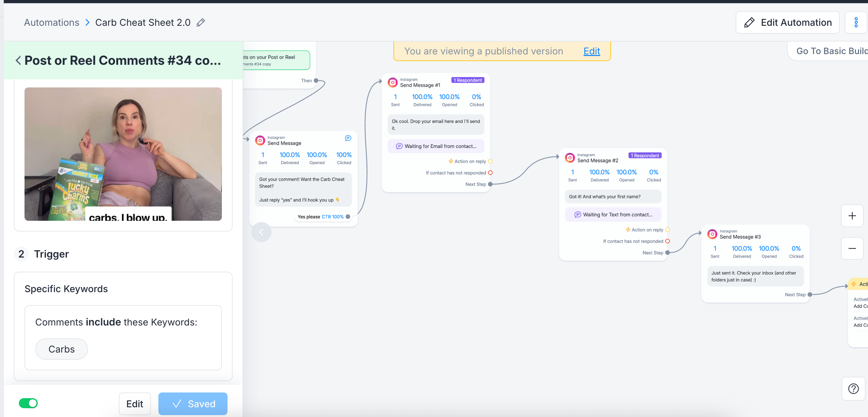Click the Edit button in the trigger panel
Screen dimensions: 868x417
point(135,403)
